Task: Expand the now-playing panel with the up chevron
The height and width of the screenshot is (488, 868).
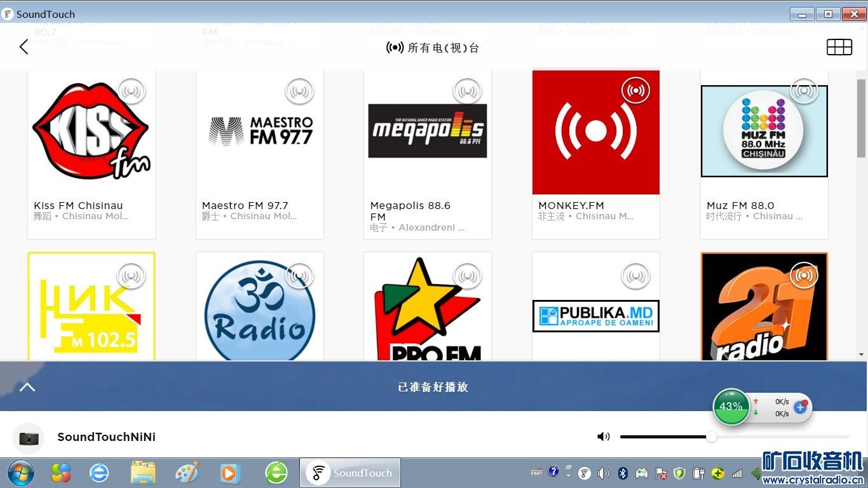Action: [27, 387]
